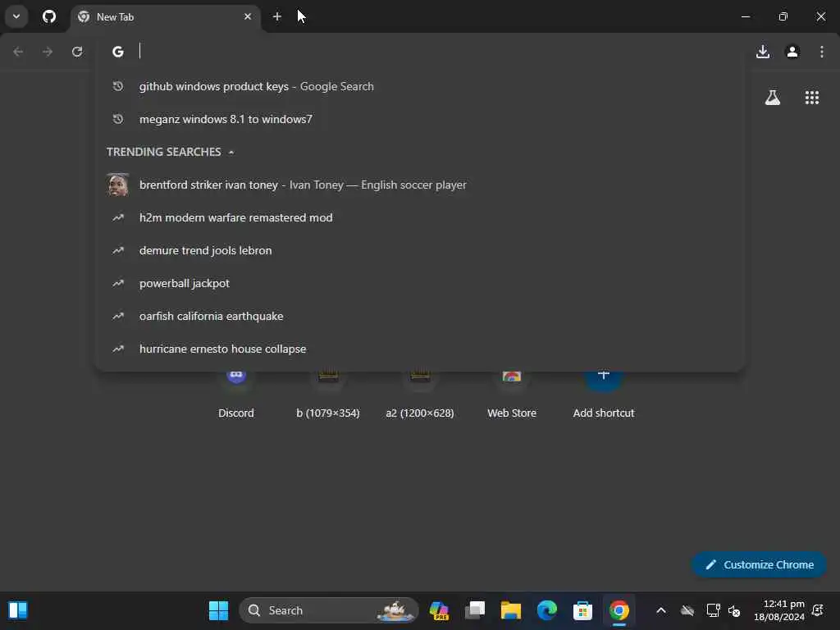Open the tab search dropdown arrow
The height and width of the screenshot is (630, 840).
click(16, 16)
